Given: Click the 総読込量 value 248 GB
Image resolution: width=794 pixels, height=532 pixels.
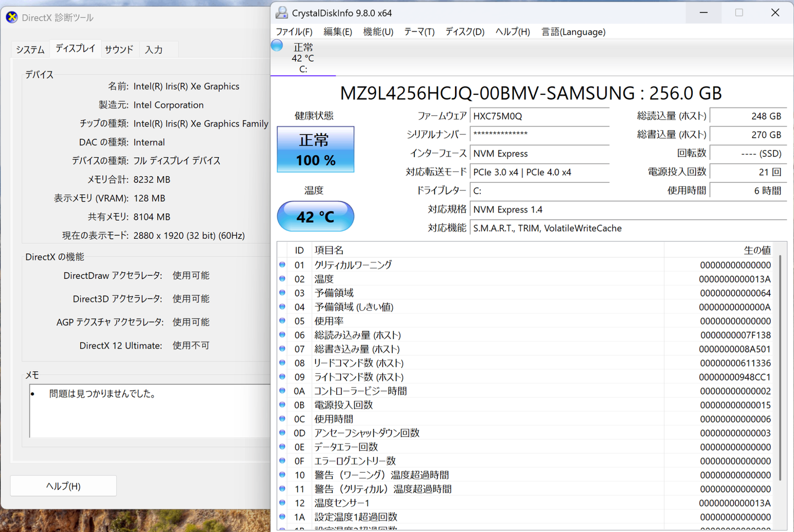Looking at the screenshot, I should click(748, 116).
